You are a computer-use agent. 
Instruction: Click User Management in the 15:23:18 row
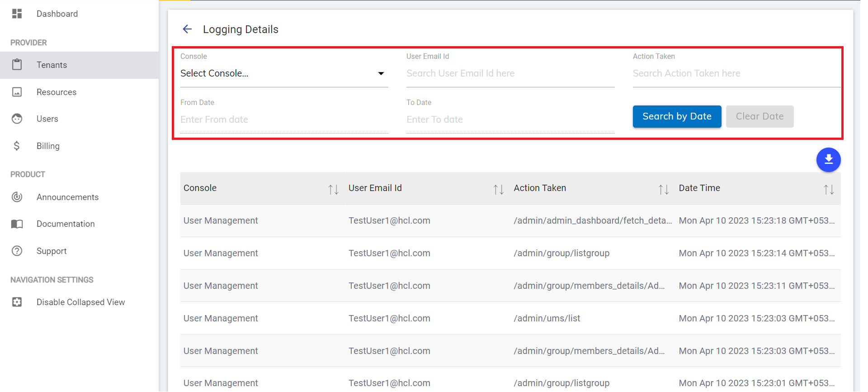click(x=221, y=220)
